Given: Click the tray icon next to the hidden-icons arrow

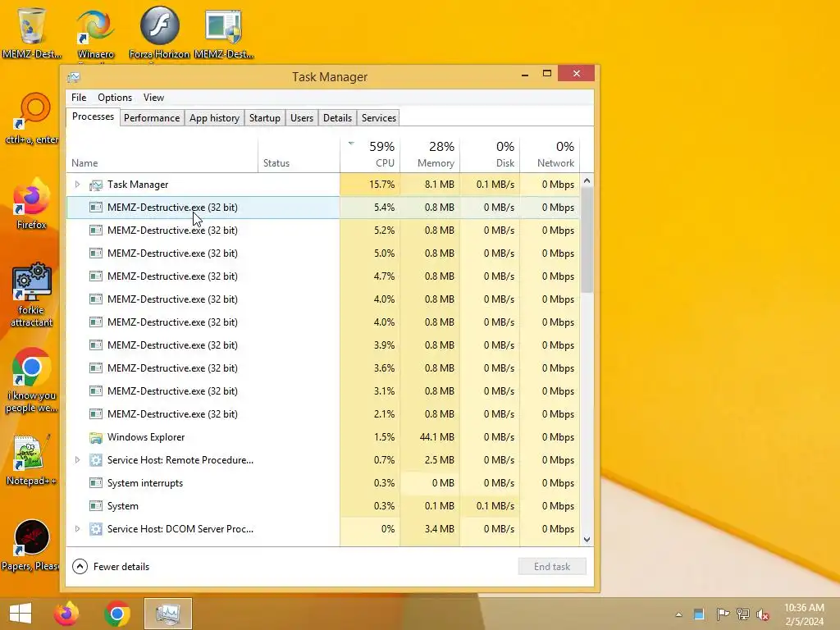Looking at the screenshot, I should tap(699, 614).
